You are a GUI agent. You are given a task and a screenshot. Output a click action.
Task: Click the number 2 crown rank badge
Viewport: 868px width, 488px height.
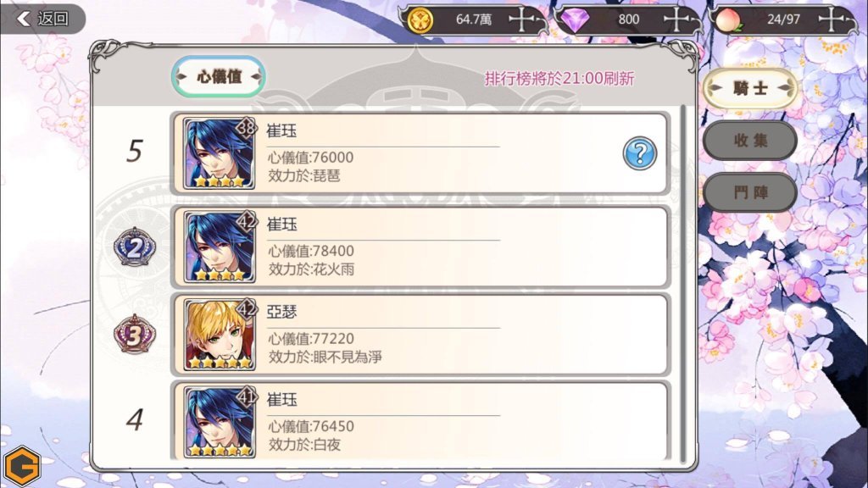point(135,247)
